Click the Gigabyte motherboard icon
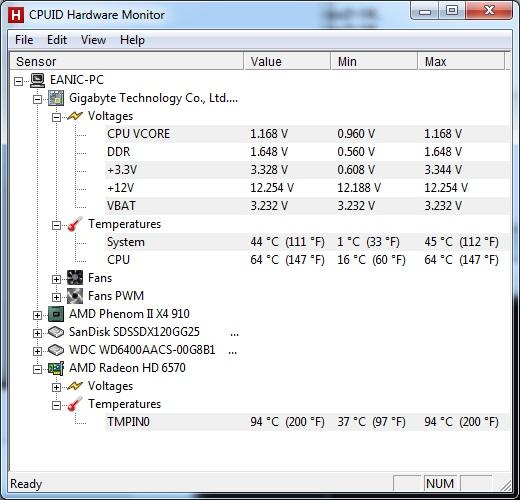The width and height of the screenshot is (520, 500). pyautogui.click(x=56, y=98)
